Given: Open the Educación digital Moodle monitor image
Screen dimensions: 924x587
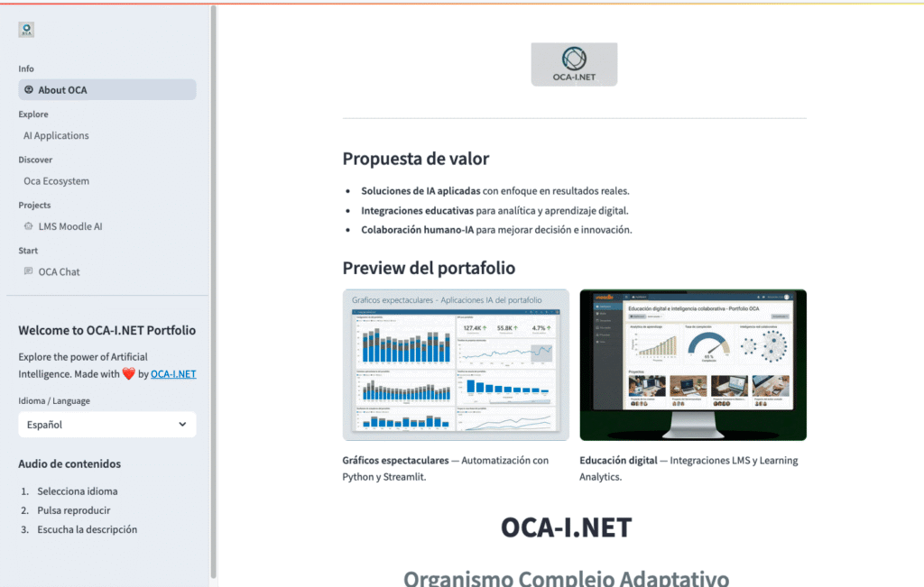Looking at the screenshot, I should point(693,364).
